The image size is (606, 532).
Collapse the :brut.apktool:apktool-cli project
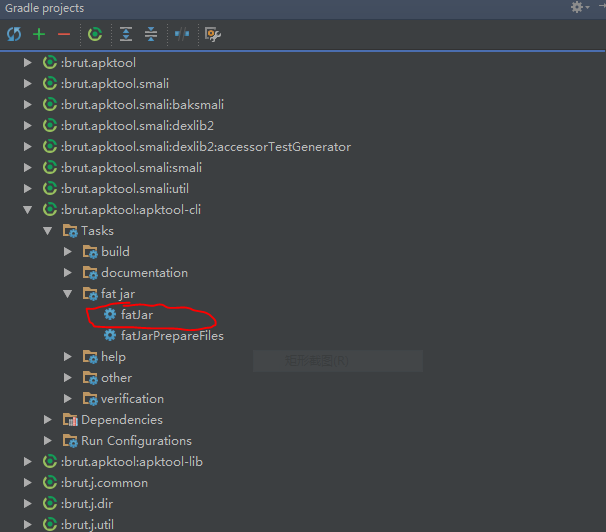click(27, 210)
